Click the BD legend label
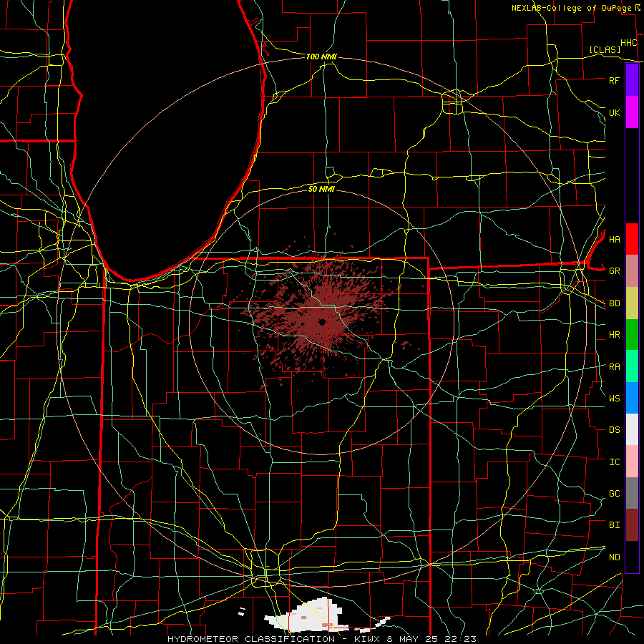Viewport: 644px width, 644px height. [x=614, y=303]
